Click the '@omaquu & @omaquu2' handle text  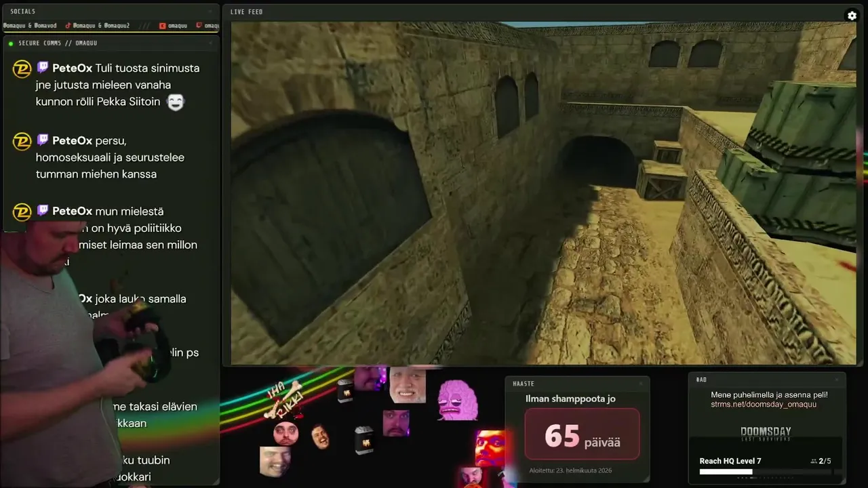101,26
